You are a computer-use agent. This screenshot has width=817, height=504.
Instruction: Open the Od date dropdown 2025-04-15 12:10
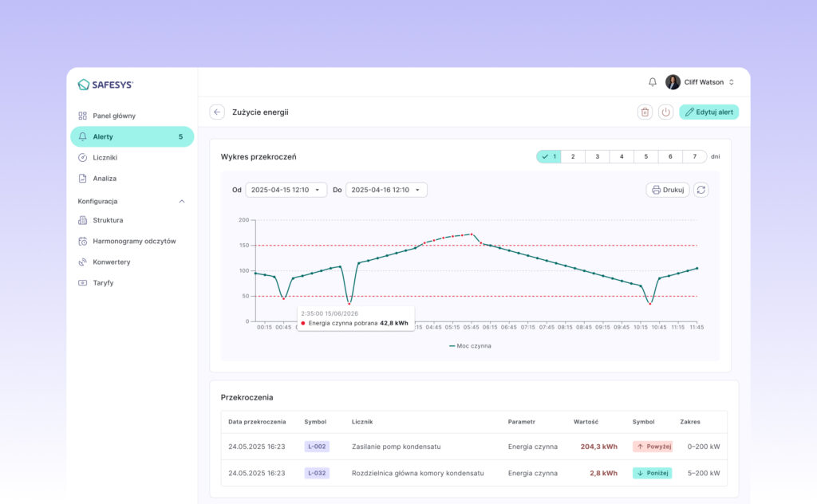(286, 190)
